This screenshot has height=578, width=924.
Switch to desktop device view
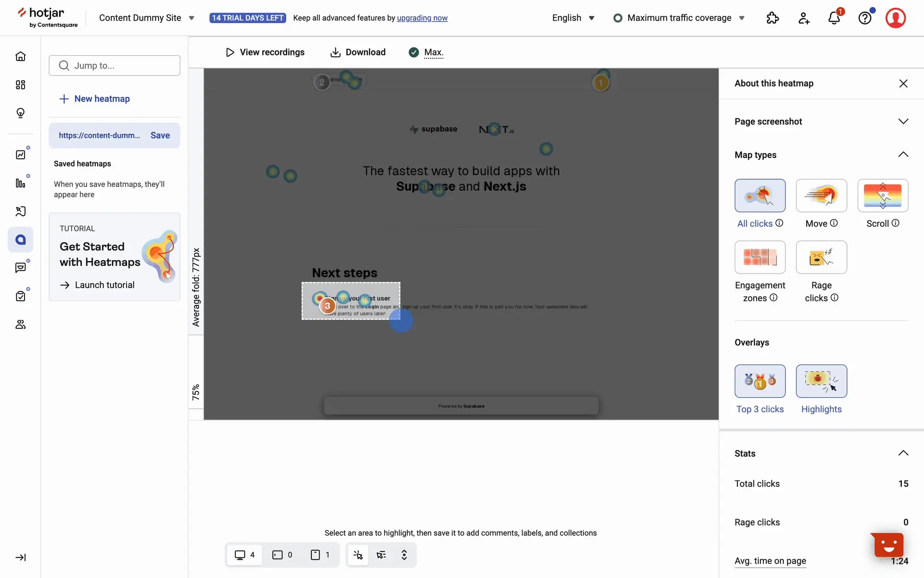pos(244,555)
